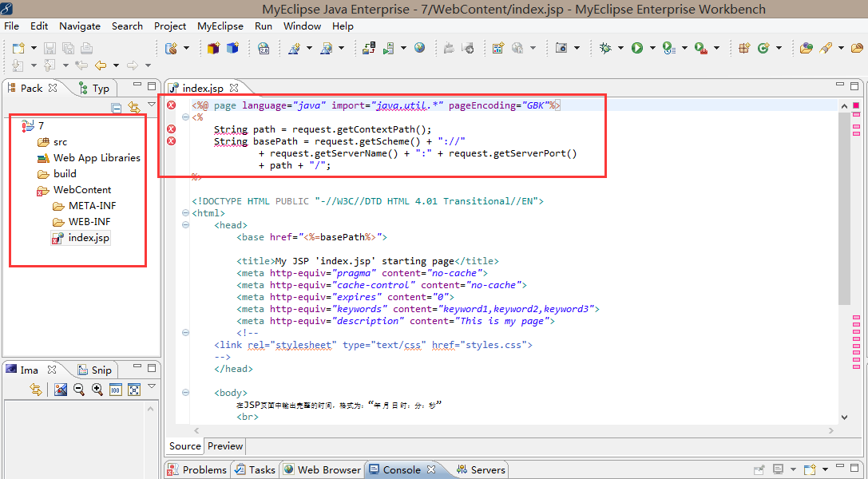868x479 pixels.
Task: Switch to the Typ hierarchy tab
Action: [x=94, y=89]
